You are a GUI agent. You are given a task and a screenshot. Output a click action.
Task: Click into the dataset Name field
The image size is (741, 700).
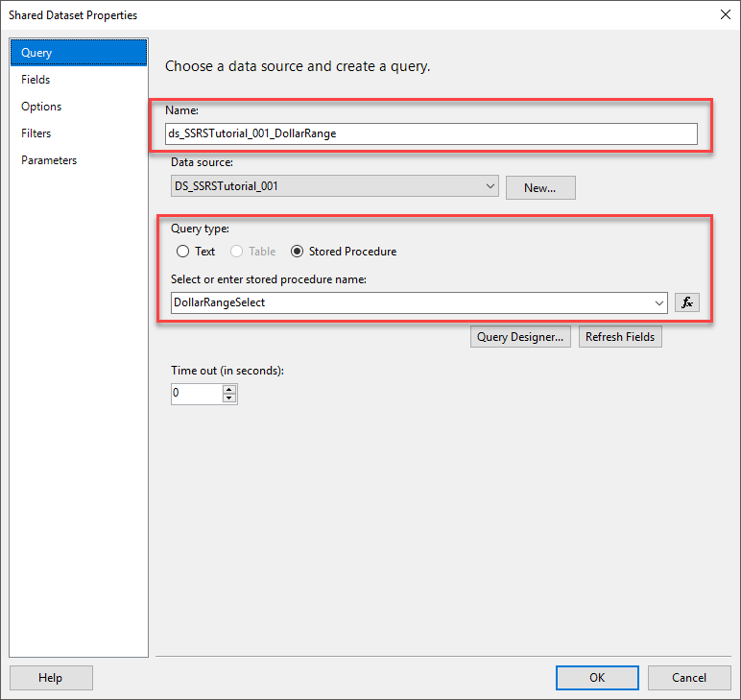(431, 133)
